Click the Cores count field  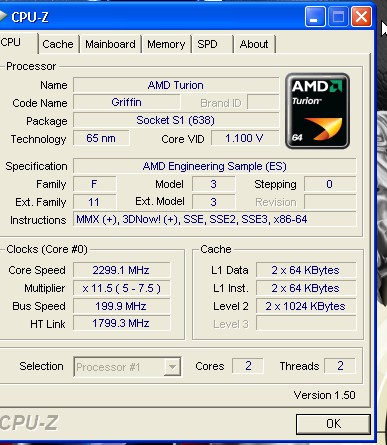point(248,366)
